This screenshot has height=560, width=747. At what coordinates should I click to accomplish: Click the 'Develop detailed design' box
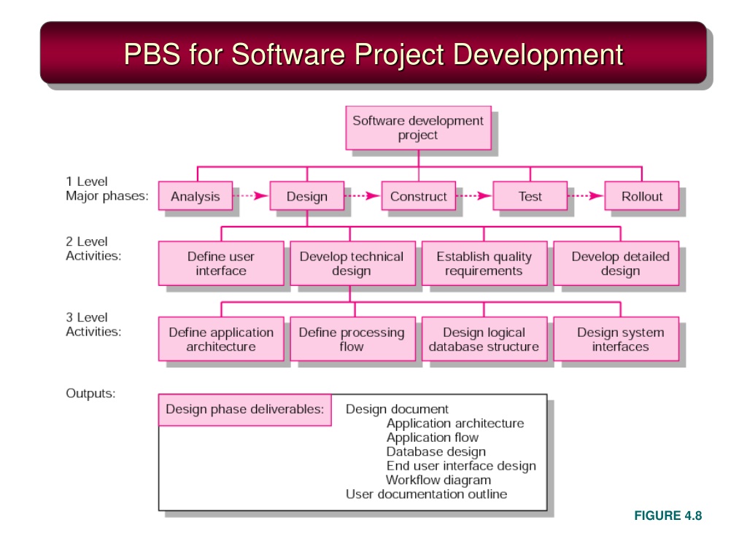pyautogui.click(x=616, y=263)
